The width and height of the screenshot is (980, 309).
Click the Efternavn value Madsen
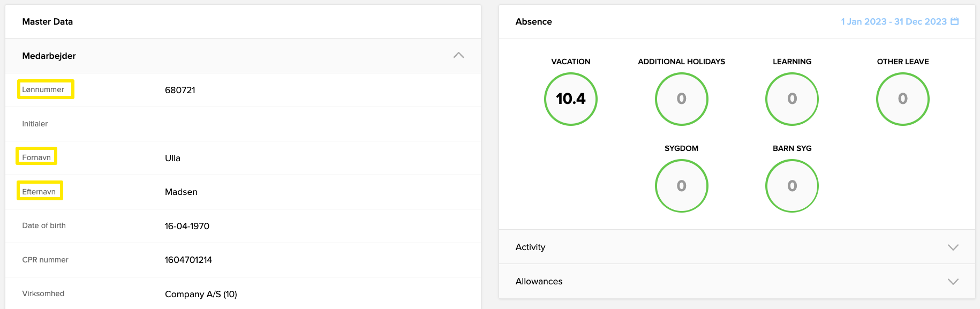pos(181,192)
